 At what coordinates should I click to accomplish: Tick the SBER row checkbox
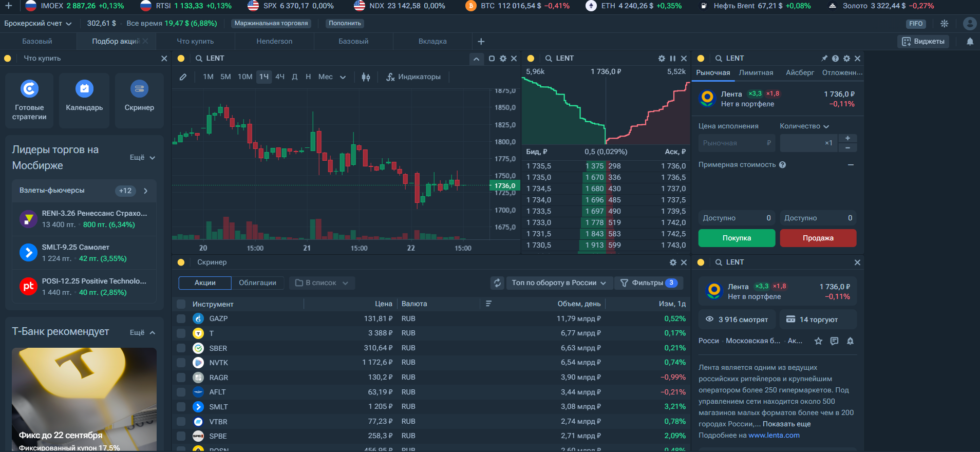click(181, 348)
